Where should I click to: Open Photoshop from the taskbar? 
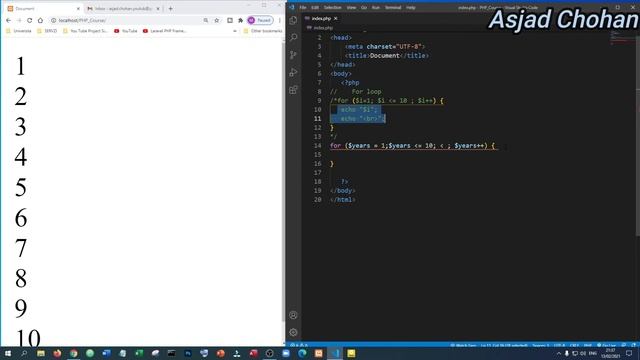(188, 353)
